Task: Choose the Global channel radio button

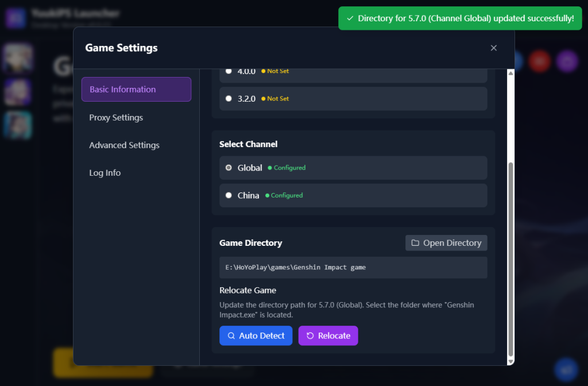Action: 229,168
